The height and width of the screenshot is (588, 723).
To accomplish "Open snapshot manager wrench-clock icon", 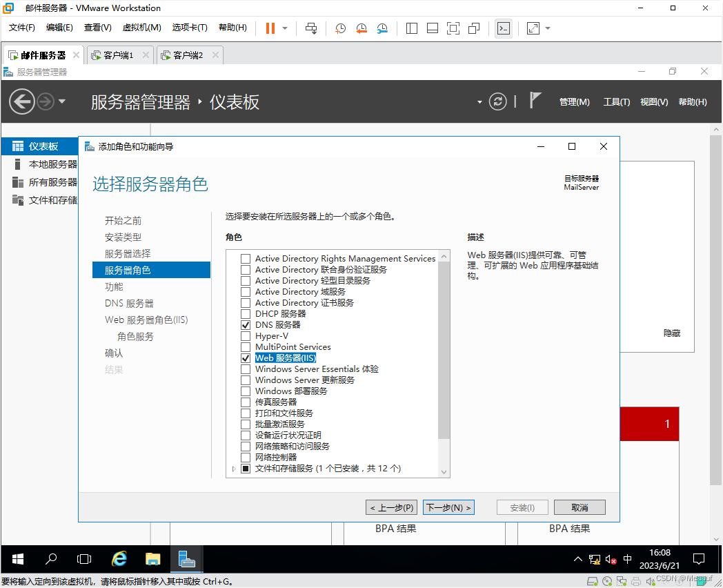I will [382, 28].
